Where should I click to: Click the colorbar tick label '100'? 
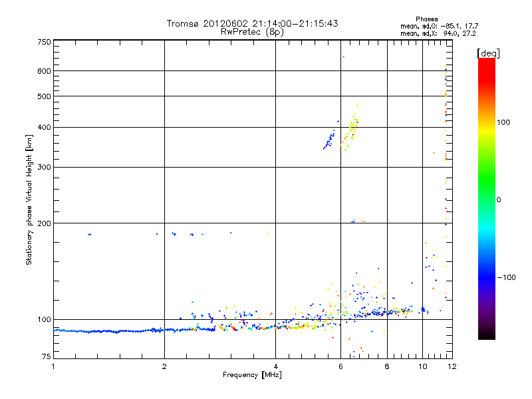click(x=503, y=122)
